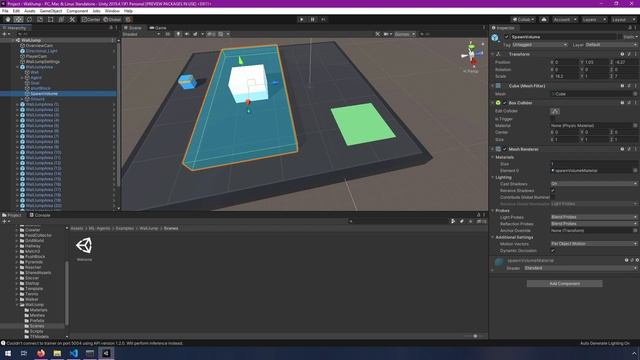The image size is (640, 360).
Task: Select the Rotate tool in toolbar
Action: [29, 19]
